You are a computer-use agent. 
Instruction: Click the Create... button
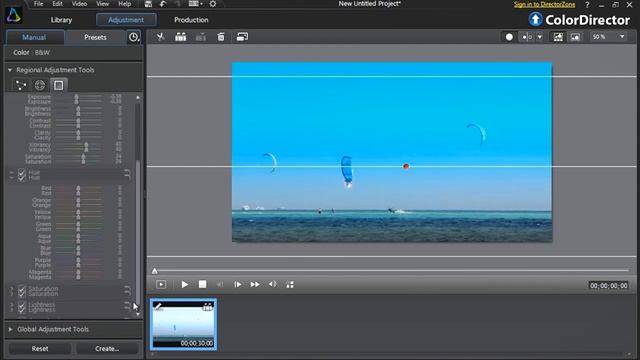[107, 349]
